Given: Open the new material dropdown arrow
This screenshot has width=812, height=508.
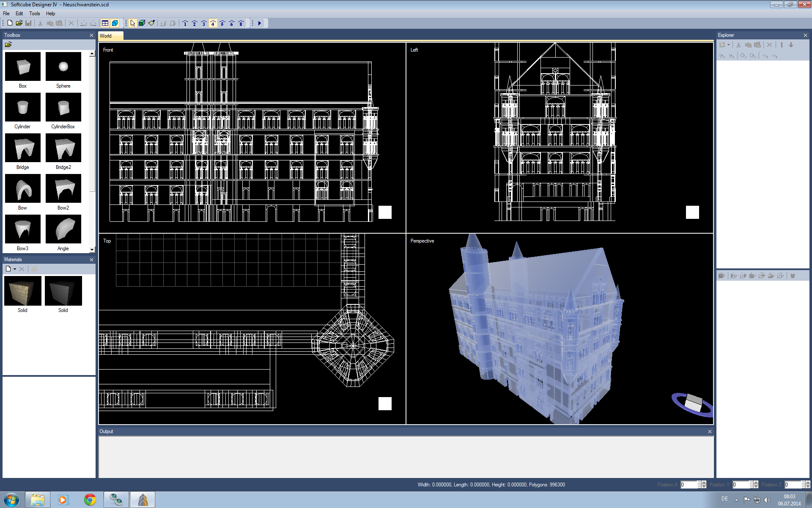Looking at the screenshot, I should pyautogui.click(x=15, y=269).
